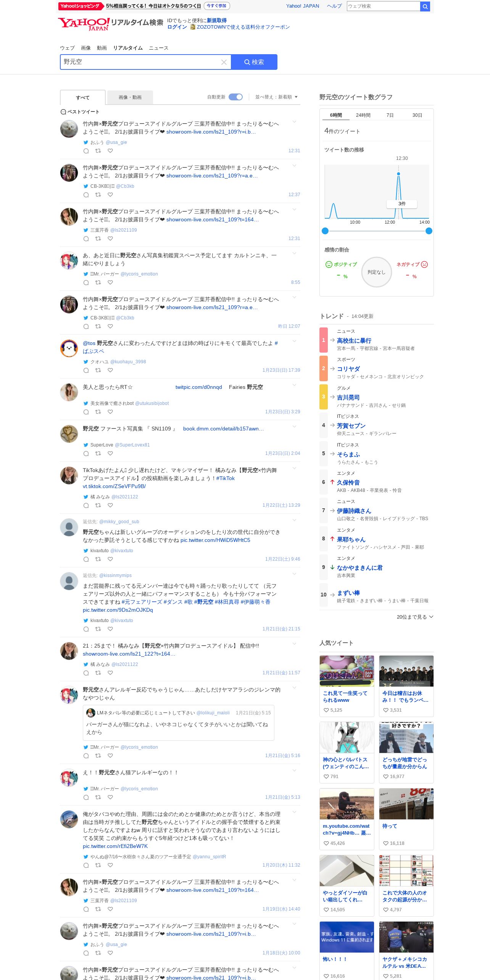The height and width of the screenshot is (980, 490).
Task: Click the 12:30 peak point on tweet graph
Action: pos(398,174)
